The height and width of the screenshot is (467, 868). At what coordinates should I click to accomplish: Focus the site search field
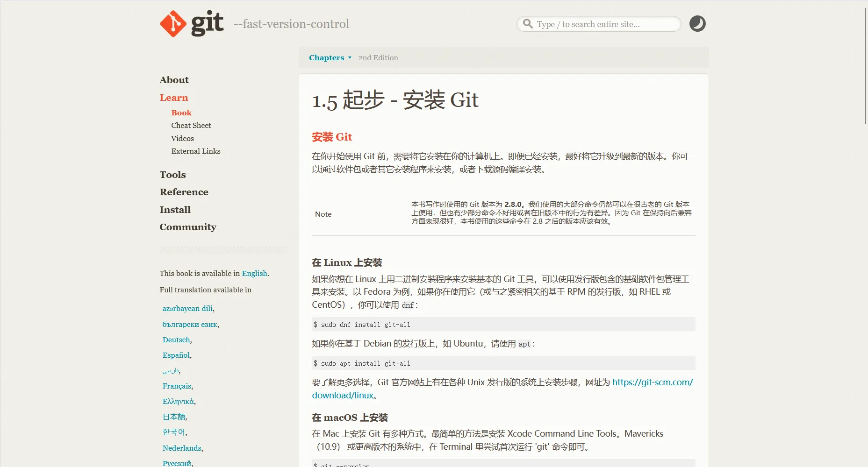click(x=599, y=24)
